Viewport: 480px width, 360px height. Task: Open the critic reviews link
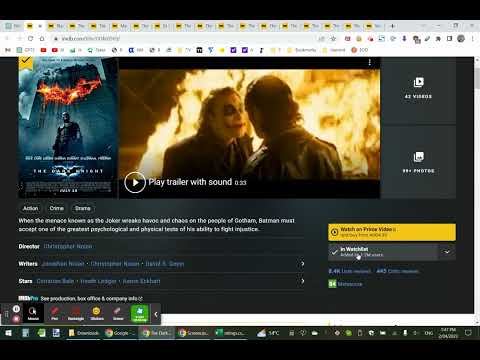pos(397,271)
